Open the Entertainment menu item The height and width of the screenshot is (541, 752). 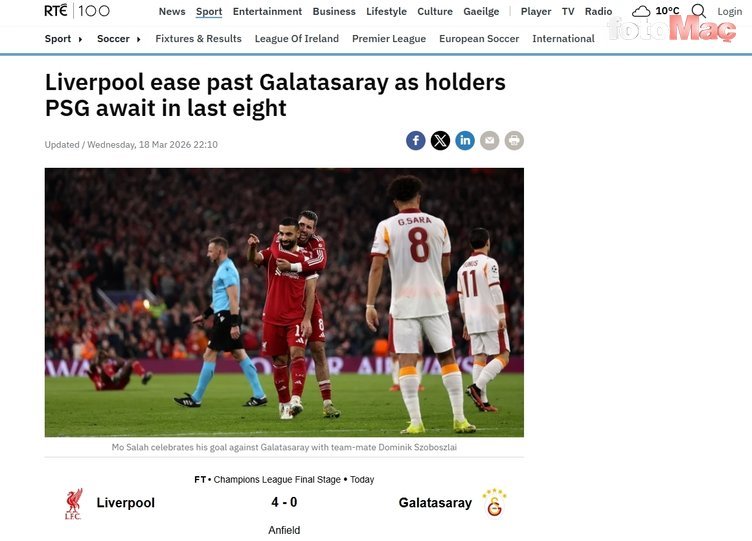pos(267,12)
